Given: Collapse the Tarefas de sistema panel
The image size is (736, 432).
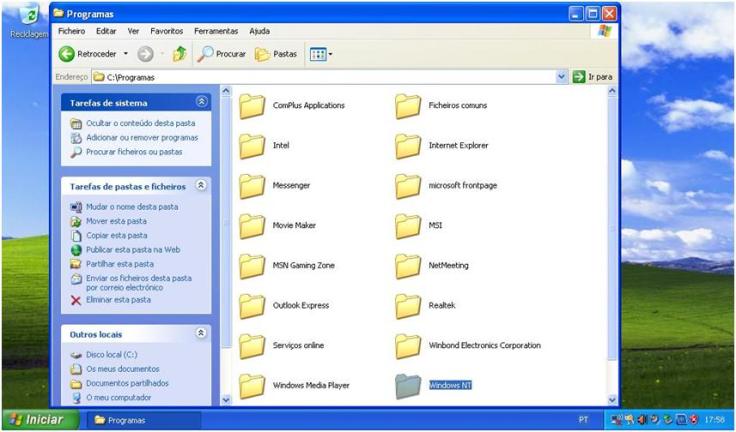Looking at the screenshot, I should click(202, 102).
